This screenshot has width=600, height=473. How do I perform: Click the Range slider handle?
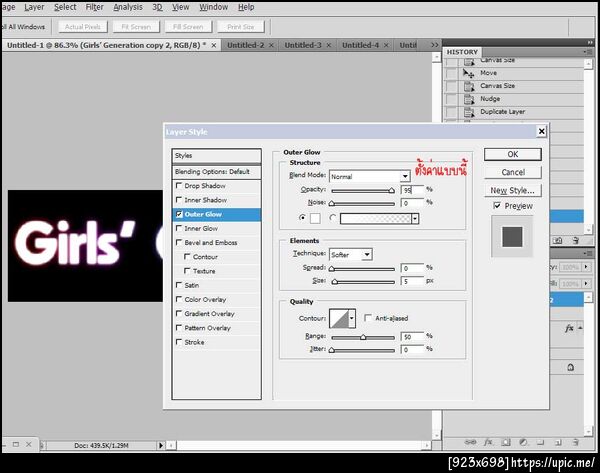(363, 337)
